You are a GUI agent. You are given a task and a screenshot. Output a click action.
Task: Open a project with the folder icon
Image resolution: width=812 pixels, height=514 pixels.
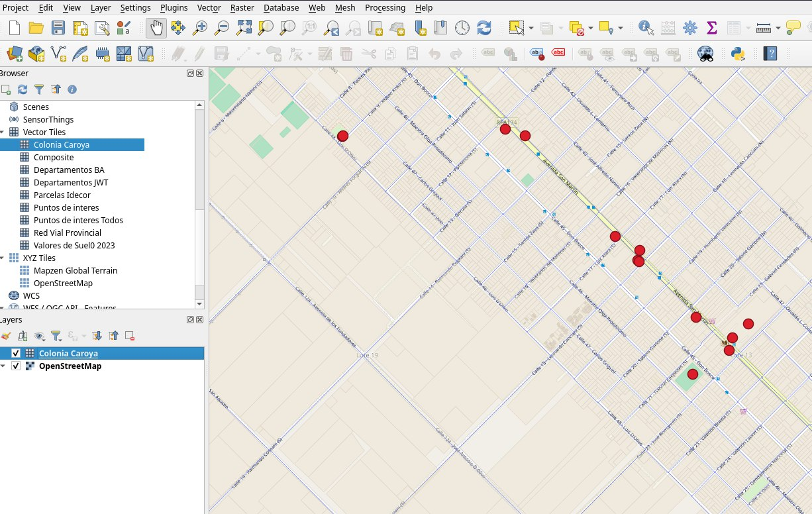(x=36, y=28)
